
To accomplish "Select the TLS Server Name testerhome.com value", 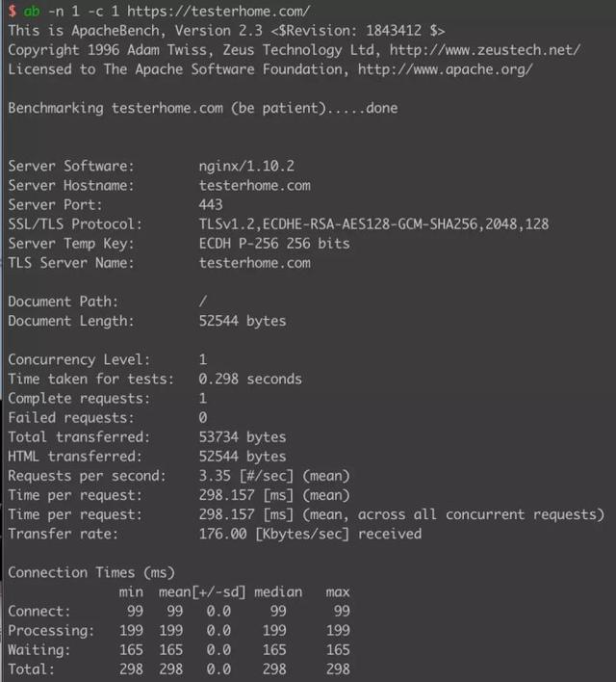I will pyautogui.click(x=255, y=263).
